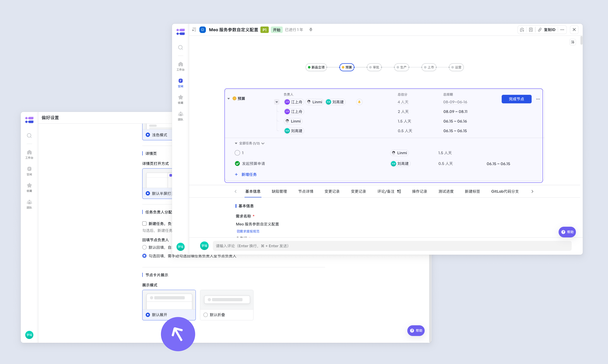The image size is (608, 364).
Task: Open more options on the 预算 node card
Action: [538, 99]
